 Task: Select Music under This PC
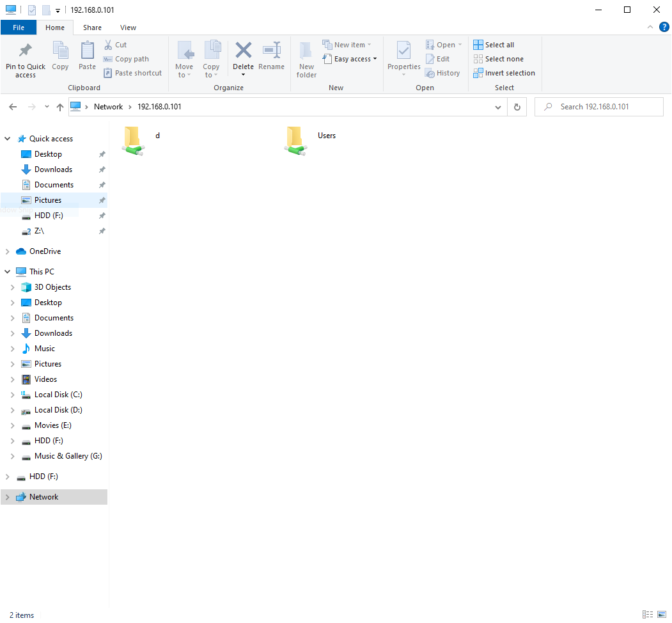[45, 349]
